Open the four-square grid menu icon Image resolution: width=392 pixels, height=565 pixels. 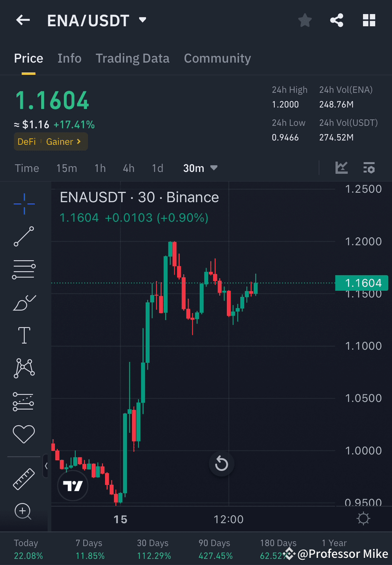369,20
